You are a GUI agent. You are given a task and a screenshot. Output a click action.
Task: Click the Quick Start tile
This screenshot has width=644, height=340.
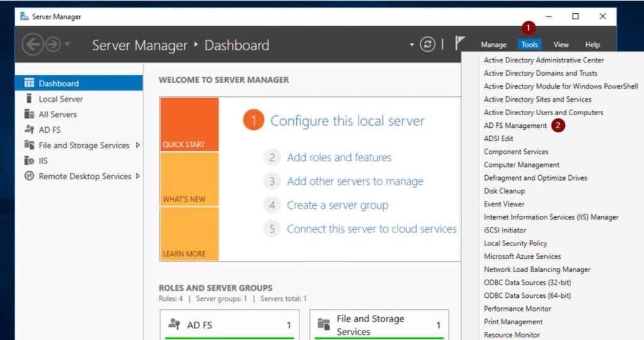point(189,124)
